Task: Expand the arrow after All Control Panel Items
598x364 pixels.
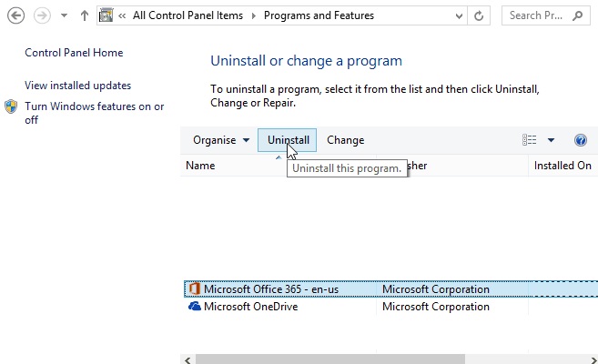Action: coord(254,16)
